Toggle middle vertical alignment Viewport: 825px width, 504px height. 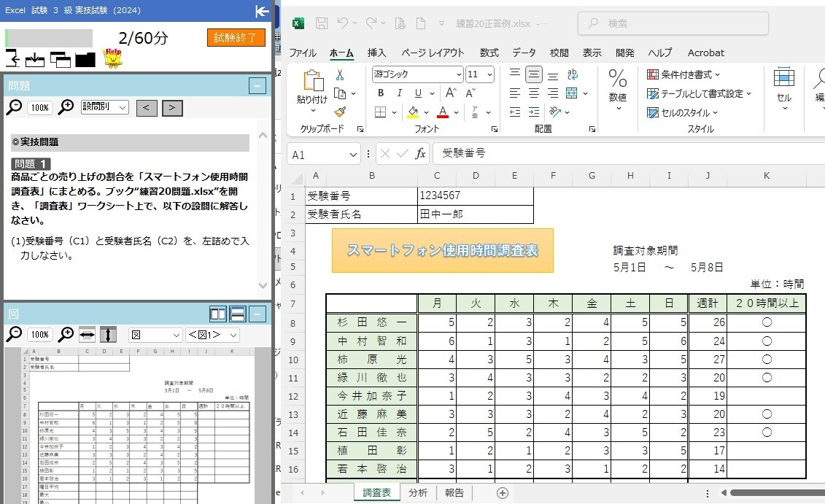click(533, 74)
